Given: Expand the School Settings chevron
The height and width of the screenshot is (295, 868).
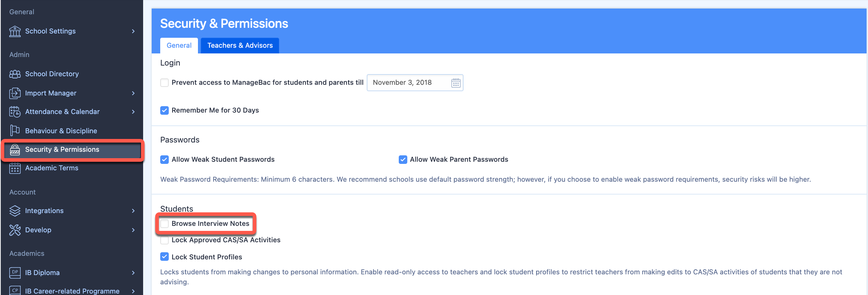Looking at the screenshot, I should point(134,31).
